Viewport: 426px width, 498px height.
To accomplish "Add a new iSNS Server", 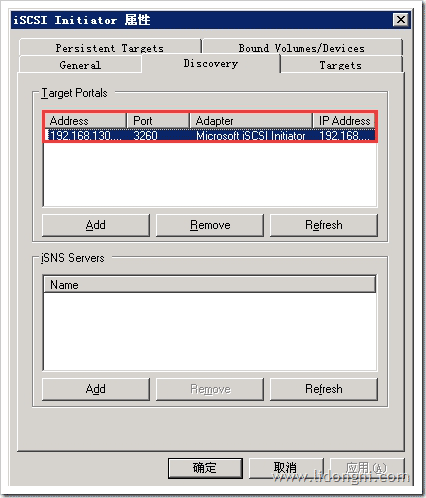I will (x=96, y=389).
